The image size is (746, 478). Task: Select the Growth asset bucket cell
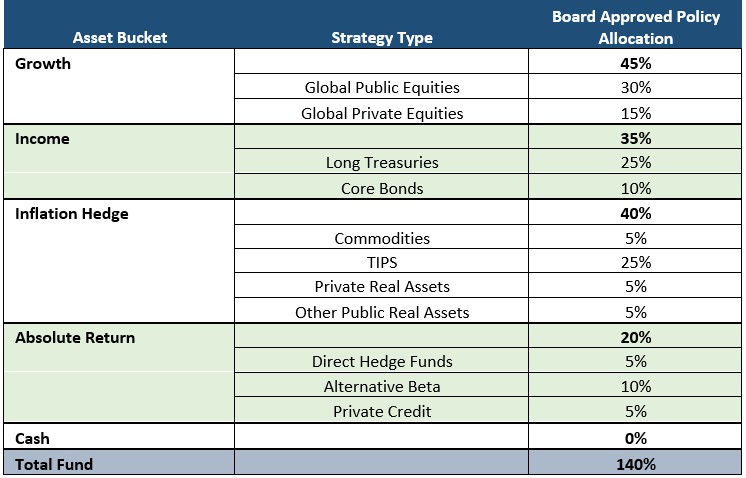point(119,86)
